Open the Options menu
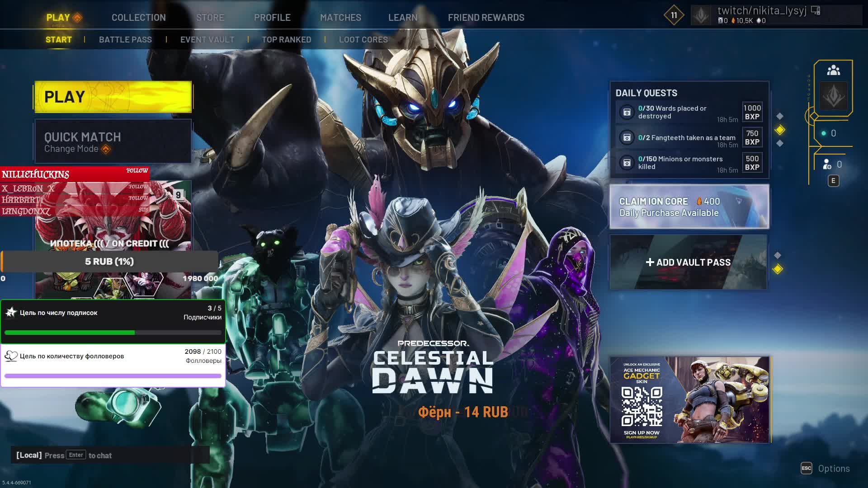Image resolution: width=868 pixels, height=488 pixels. click(x=834, y=469)
